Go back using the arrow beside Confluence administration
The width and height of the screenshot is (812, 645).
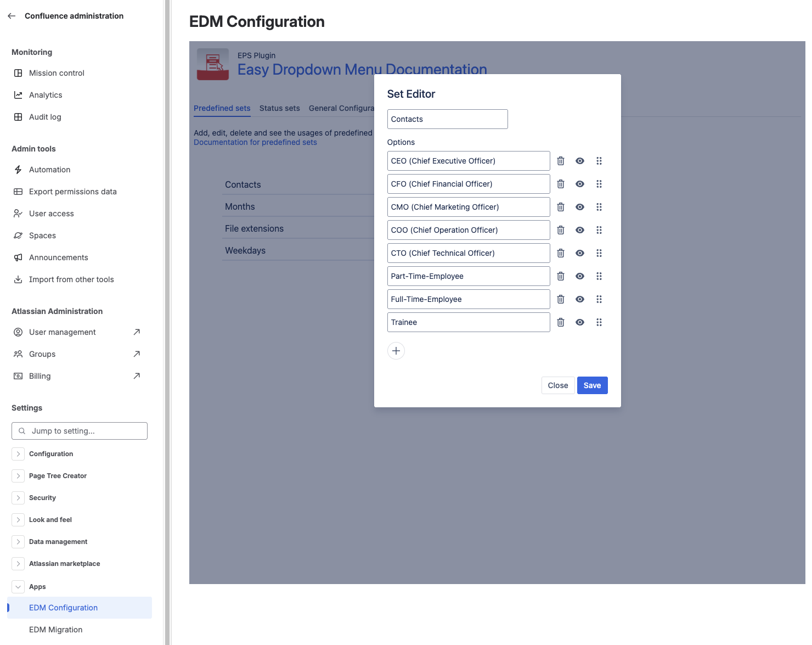tap(12, 16)
